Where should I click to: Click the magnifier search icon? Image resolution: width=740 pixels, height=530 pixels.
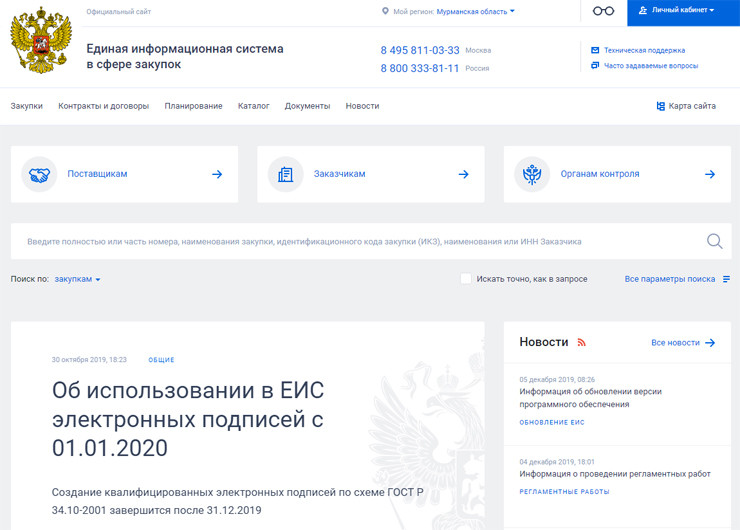714,241
